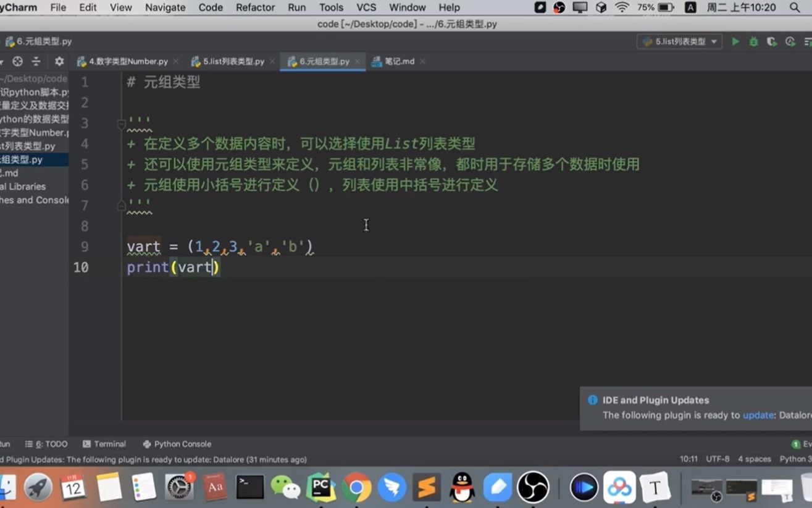
Task: Start debugging with the bug icon
Action: click(x=753, y=41)
